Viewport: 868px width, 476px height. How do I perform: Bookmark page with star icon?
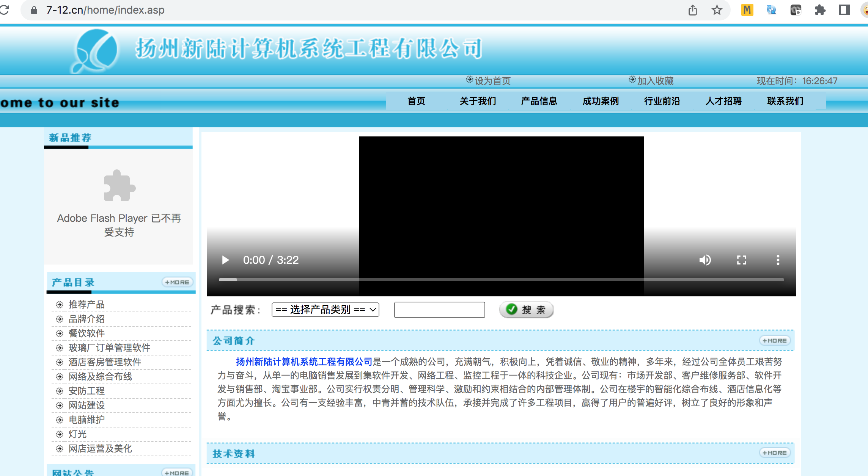[x=717, y=10]
